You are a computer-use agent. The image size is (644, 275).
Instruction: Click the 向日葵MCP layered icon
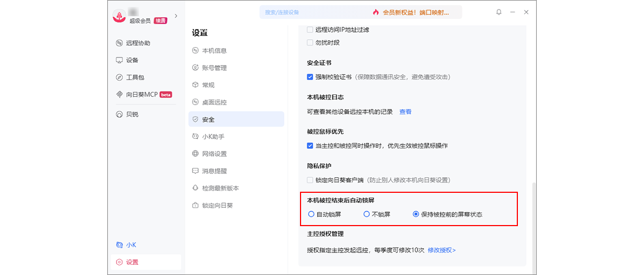[x=120, y=95]
